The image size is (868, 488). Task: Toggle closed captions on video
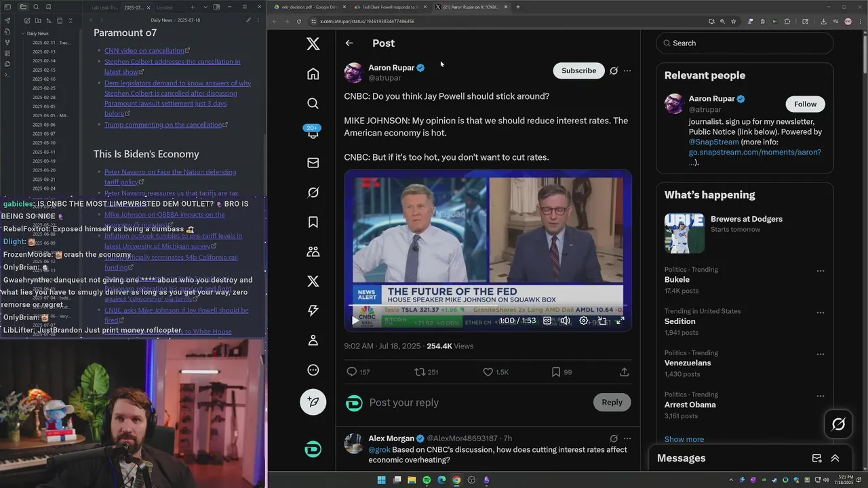coord(547,321)
